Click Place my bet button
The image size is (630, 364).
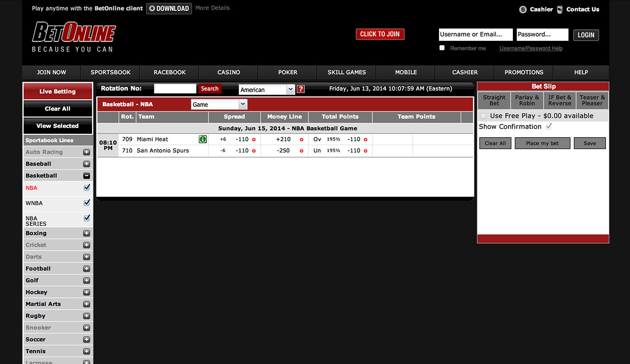(542, 143)
